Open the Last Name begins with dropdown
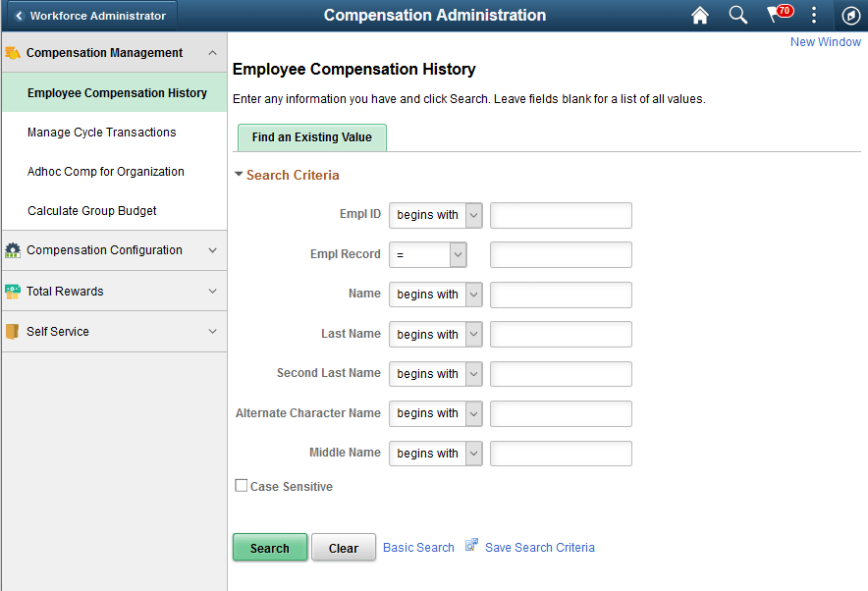 point(435,334)
